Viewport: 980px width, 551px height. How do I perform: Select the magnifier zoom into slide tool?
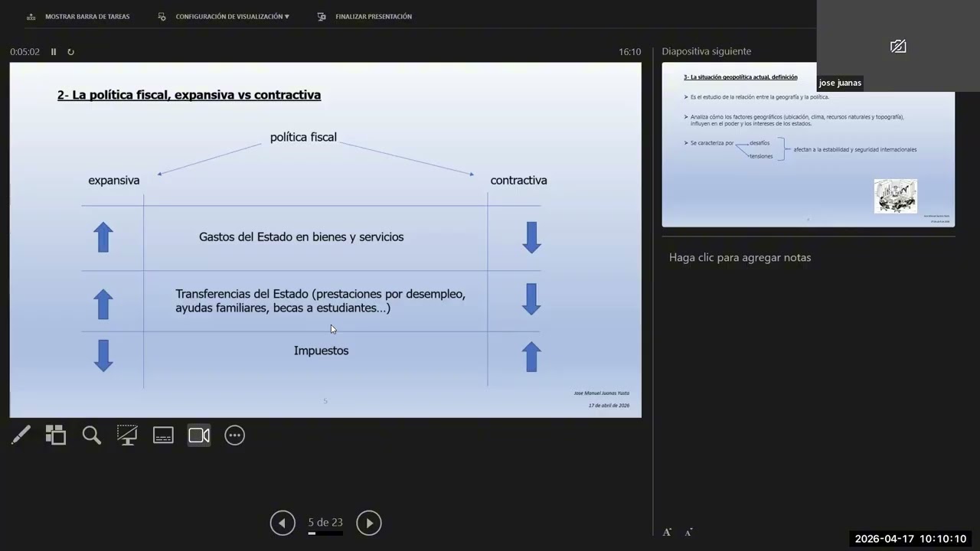tap(92, 435)
